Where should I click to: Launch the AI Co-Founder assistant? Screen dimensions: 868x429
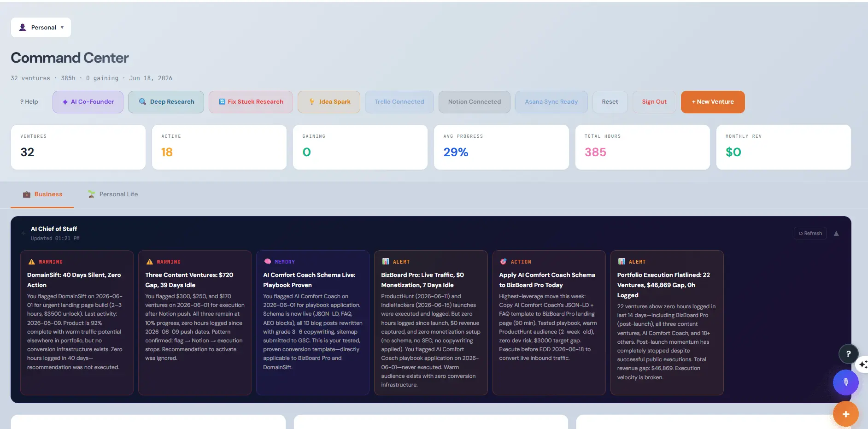pyautogui.click(x=88, y=102)
